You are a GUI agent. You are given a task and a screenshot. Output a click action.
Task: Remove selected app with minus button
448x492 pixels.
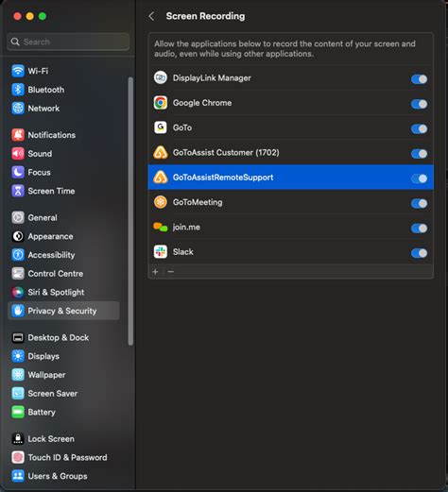point(171,272)
